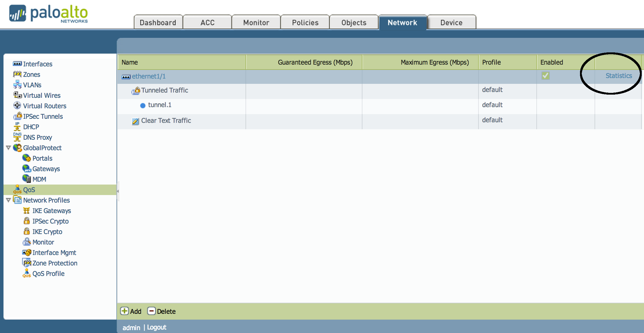Collapse the left navigation panel arrow
This screenshot has width=644, height=333.
coord(118,191)
